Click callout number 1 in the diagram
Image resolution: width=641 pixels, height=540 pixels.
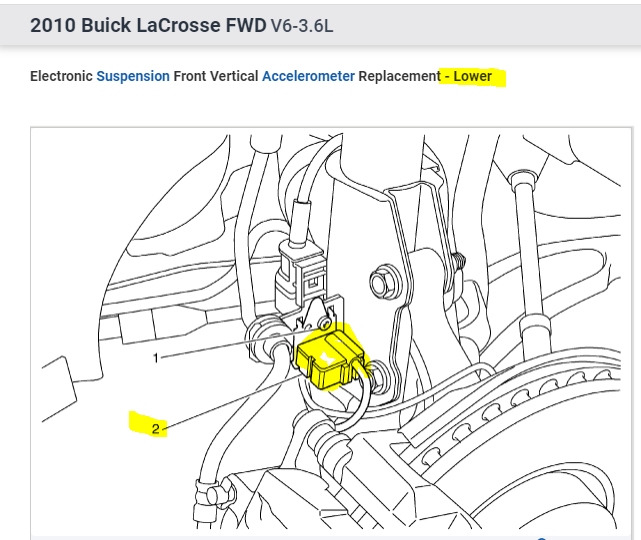155,359
